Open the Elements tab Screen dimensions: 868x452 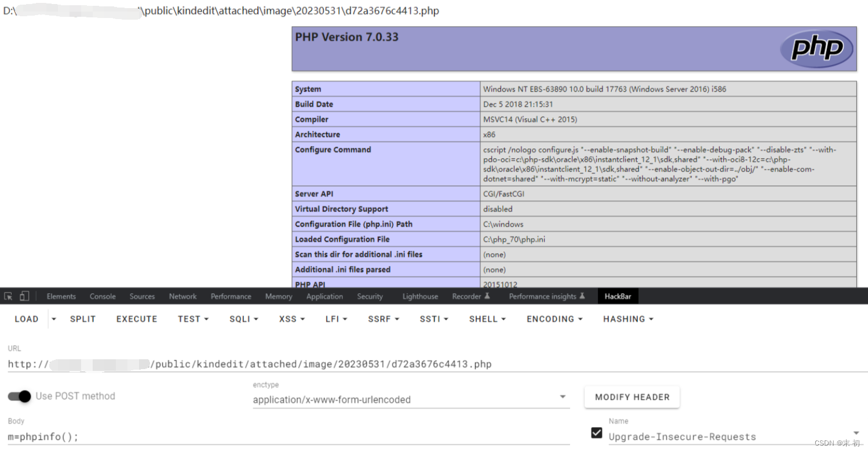click(x=61, y=296)
